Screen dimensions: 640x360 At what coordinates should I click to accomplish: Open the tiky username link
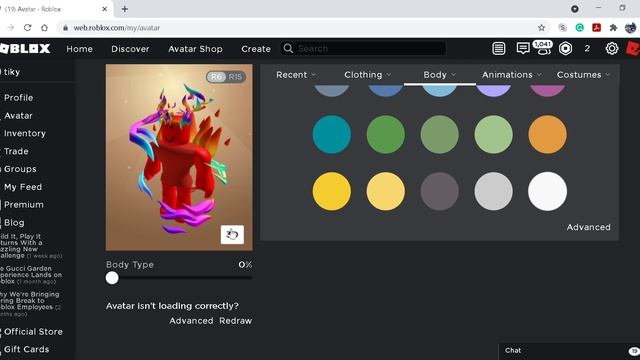tap(12, 72)
